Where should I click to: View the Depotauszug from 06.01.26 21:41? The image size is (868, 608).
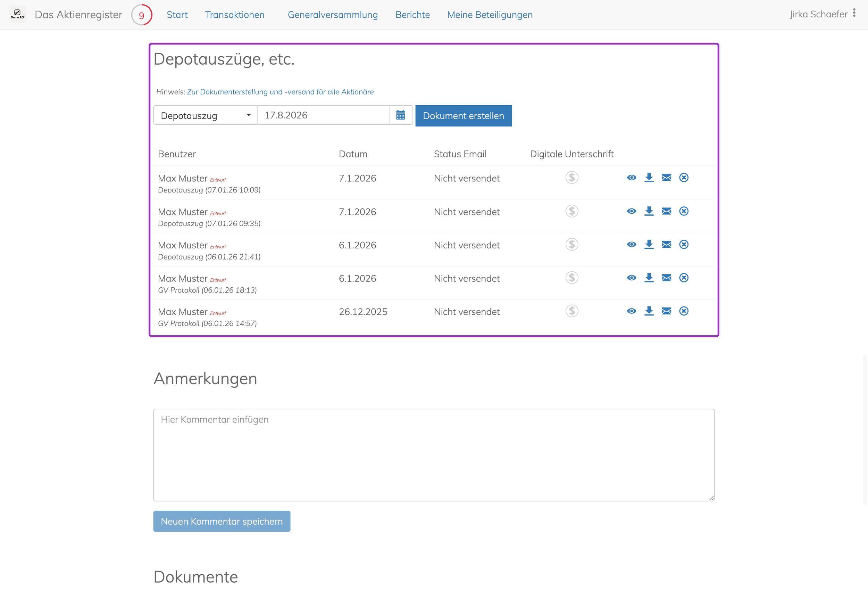(631, 244)
